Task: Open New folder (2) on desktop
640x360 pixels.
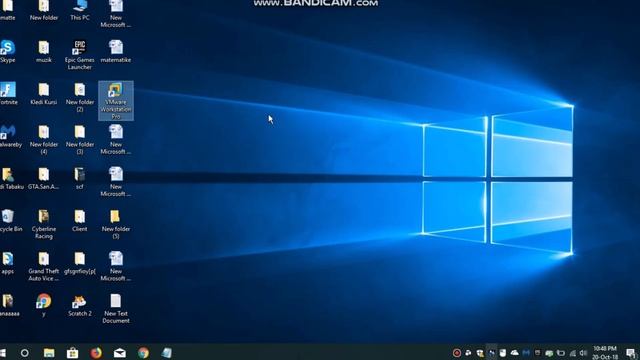Action: (80, 97)
